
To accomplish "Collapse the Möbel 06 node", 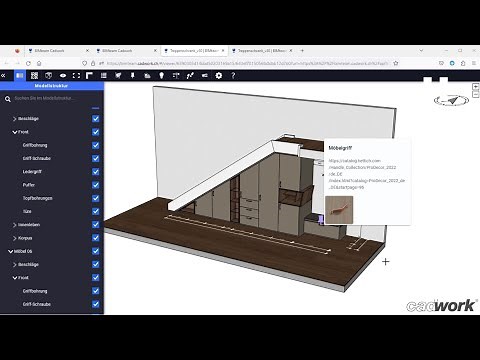I will point(10,251).
